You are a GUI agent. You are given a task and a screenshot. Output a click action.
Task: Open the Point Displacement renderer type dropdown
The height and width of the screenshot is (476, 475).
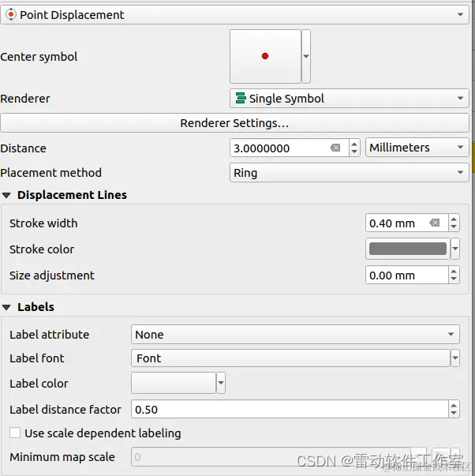pos(234,14)
